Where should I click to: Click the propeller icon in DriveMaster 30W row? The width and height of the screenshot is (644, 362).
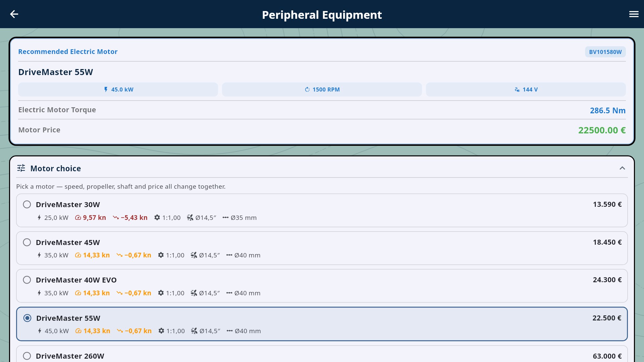[190, 218]
